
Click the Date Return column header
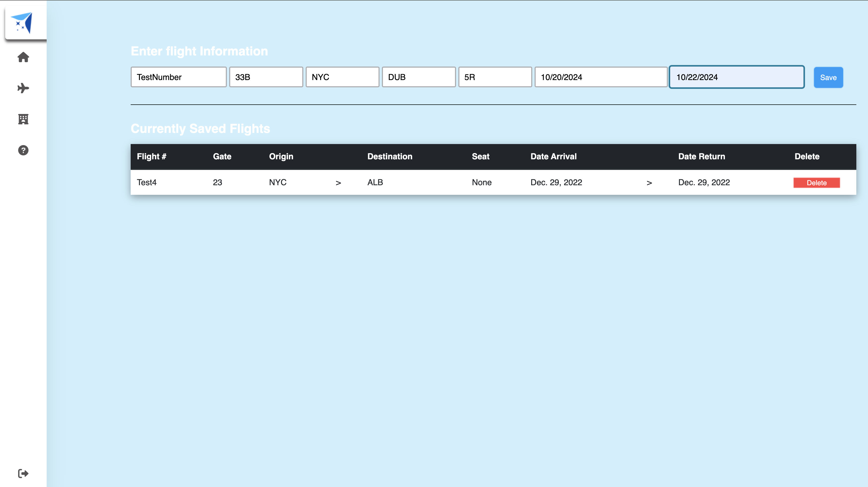click(x=702, y=156)
